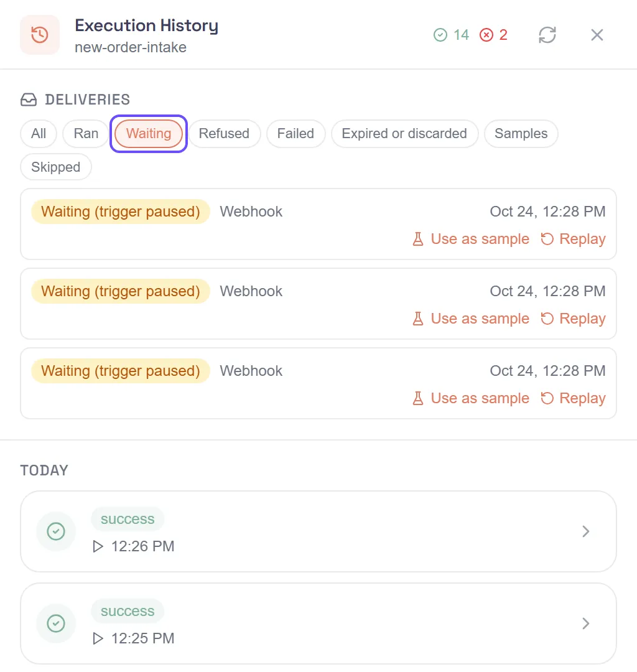Filter deliveries by Refused

tap(224, 133)
